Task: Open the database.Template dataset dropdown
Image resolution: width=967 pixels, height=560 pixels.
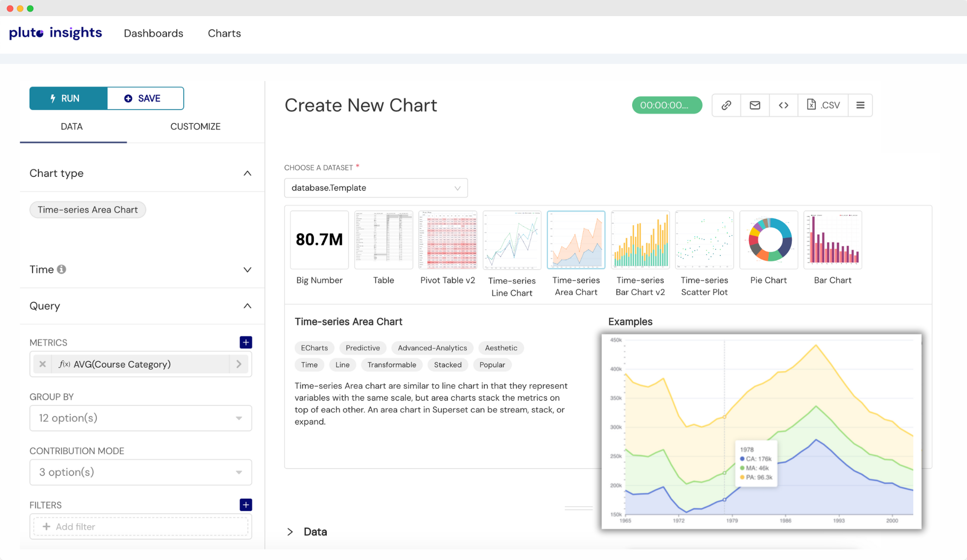Action: 376,188
